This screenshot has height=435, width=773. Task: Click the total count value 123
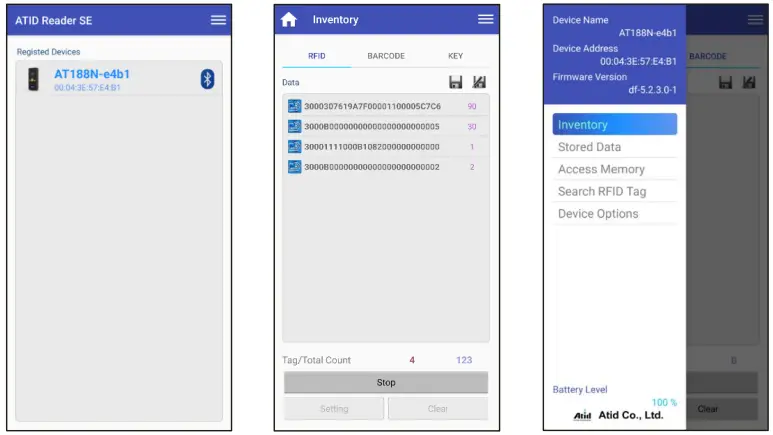[464, 360]
